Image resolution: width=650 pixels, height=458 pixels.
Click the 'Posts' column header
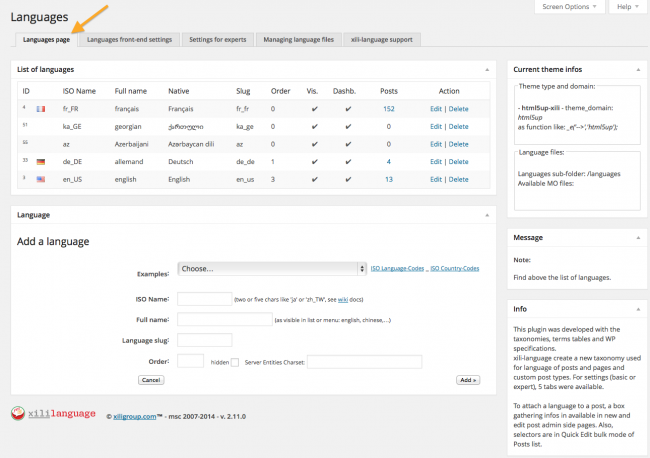tap(389, 91)
